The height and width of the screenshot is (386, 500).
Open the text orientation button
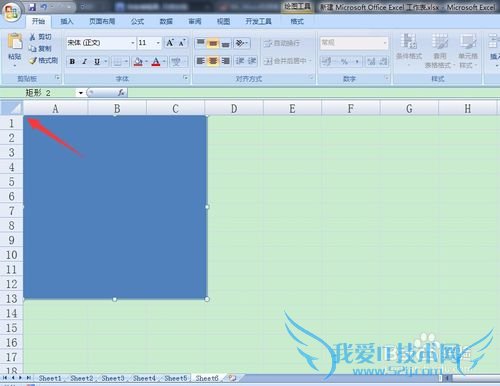pyautogui.click(x=242, y=43)
